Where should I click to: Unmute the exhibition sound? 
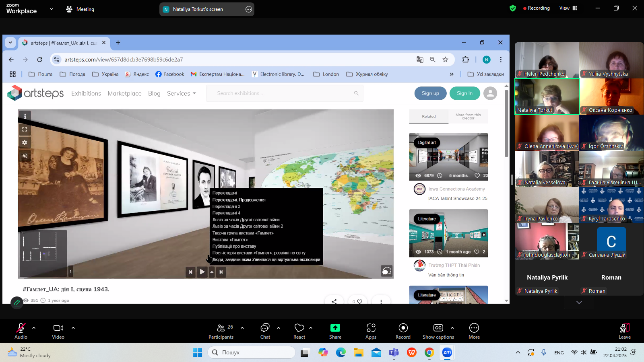(x=25, y=156)
